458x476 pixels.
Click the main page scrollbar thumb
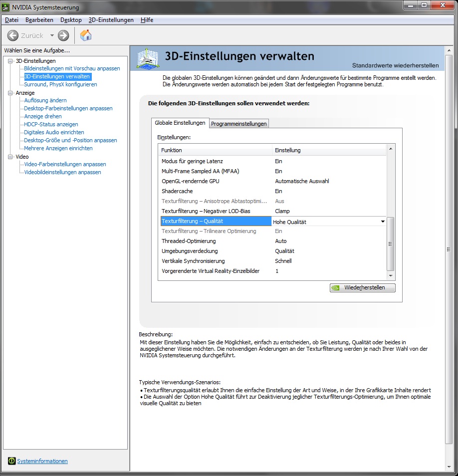point(449,249)
